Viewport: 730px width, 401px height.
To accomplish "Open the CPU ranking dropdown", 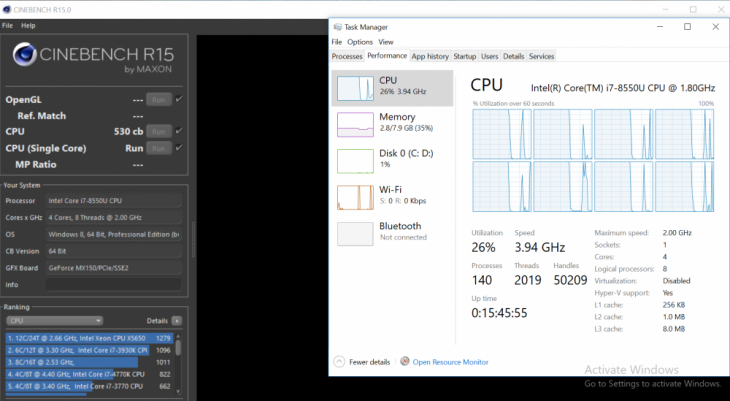I will [54, 321].
